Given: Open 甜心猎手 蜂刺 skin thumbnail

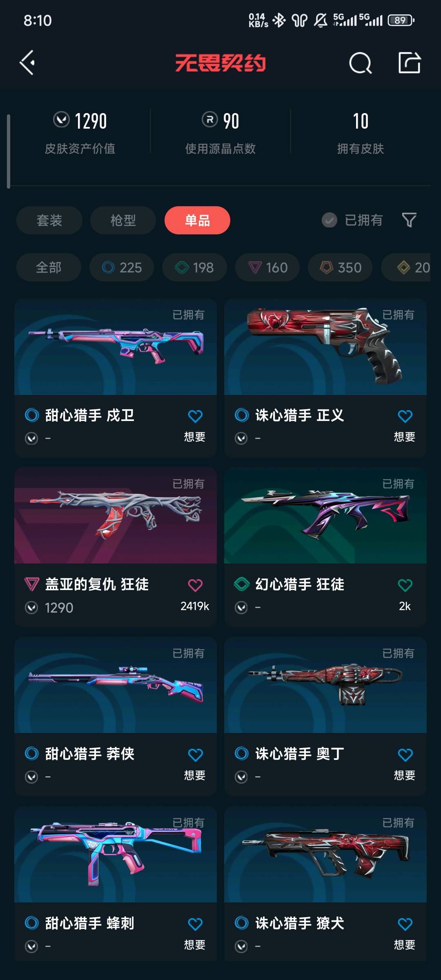Looking at the screenshot, I should point(116,854).
